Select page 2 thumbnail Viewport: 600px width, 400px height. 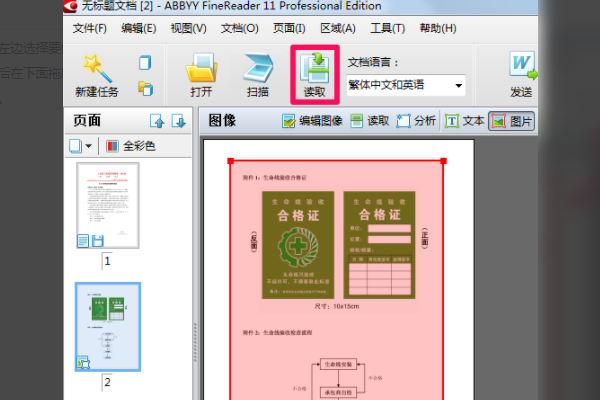coord(108,327)
